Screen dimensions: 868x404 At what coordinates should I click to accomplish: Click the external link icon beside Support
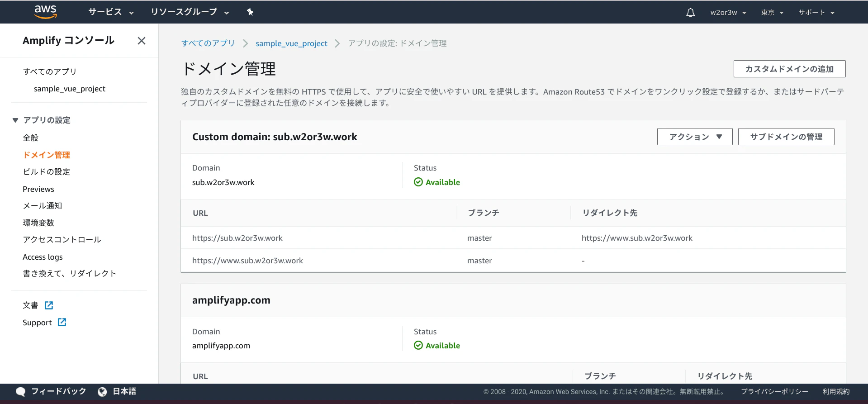pyautogui.click(x=62, y=322)
